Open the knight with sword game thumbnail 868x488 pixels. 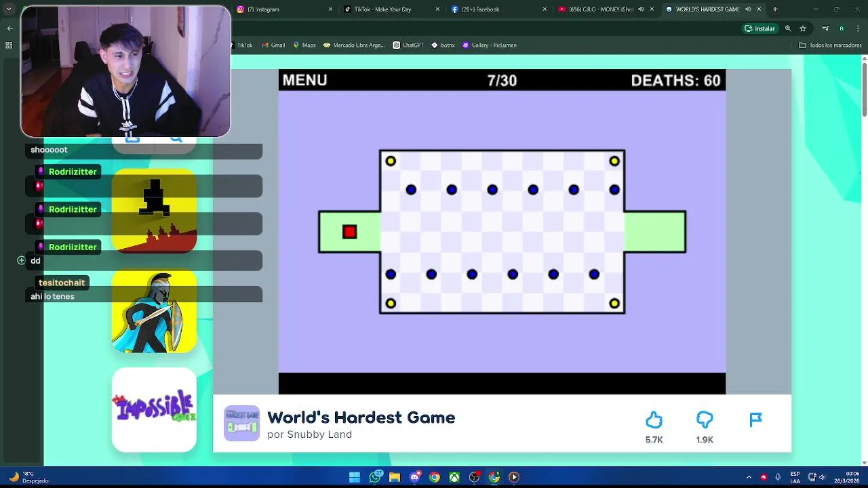pos(154,311)
